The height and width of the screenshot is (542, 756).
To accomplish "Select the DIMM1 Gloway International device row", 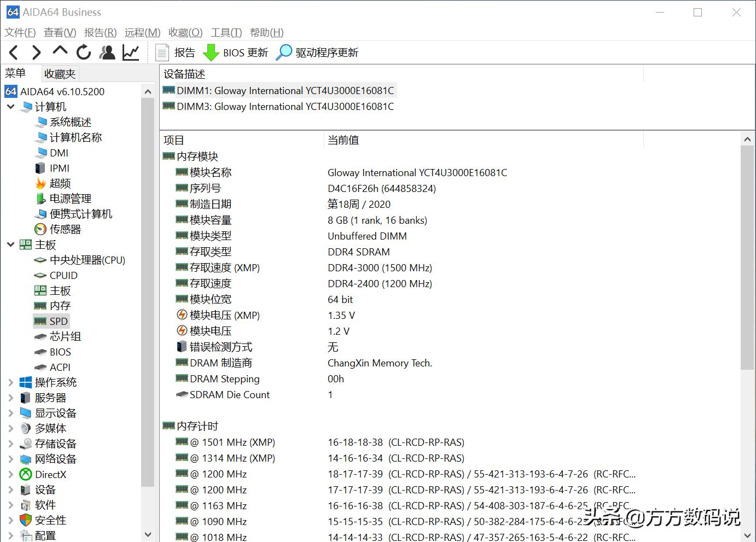I will point(279,91).
